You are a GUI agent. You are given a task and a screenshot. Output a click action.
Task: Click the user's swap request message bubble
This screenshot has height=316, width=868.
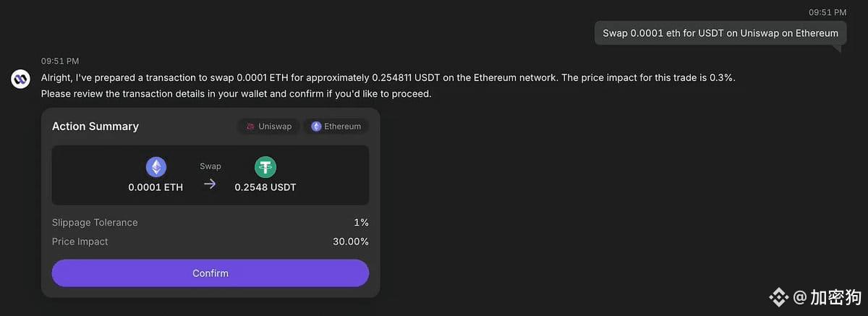[x=720, y=33]
